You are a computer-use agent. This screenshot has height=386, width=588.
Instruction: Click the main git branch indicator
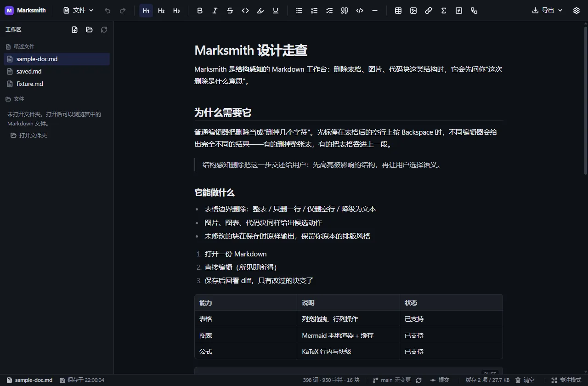pos(391,380)
